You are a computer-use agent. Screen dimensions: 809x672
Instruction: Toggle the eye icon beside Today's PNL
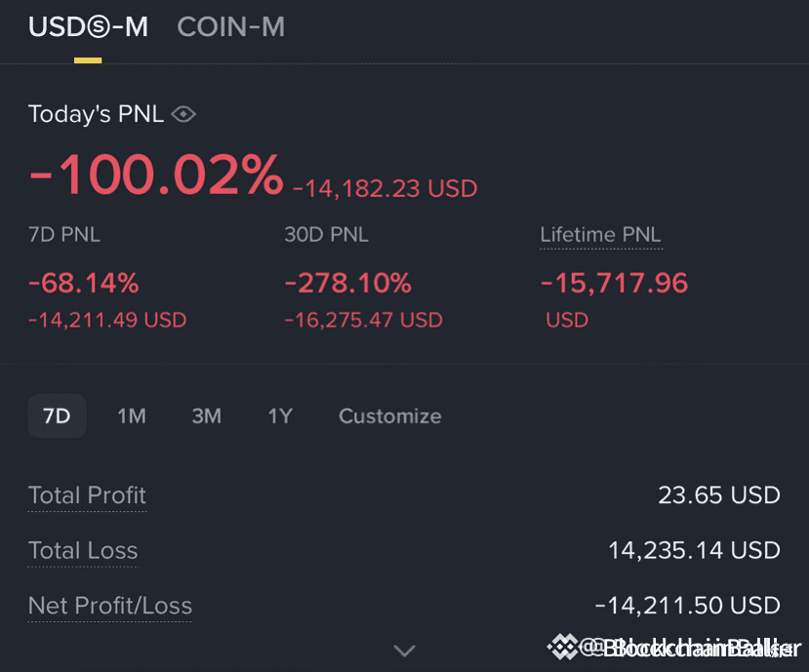click(x=183, y=115)
